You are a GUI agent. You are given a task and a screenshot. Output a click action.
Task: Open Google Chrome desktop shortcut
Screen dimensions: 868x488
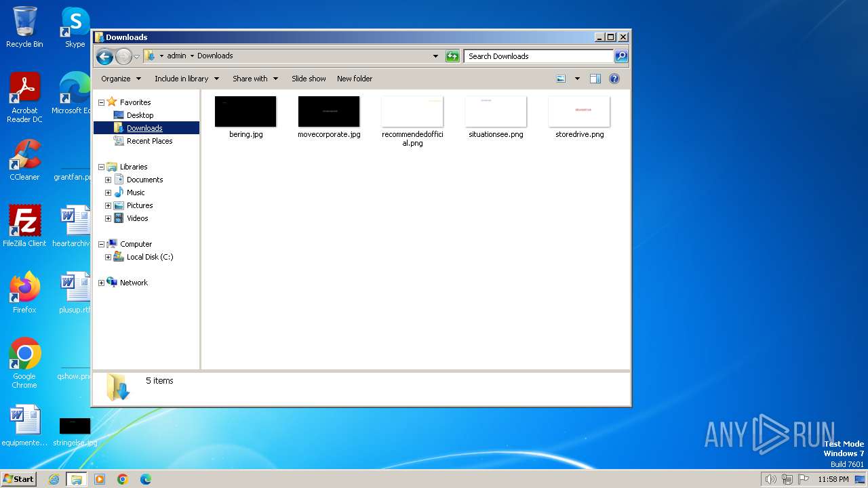pos(24,364)
